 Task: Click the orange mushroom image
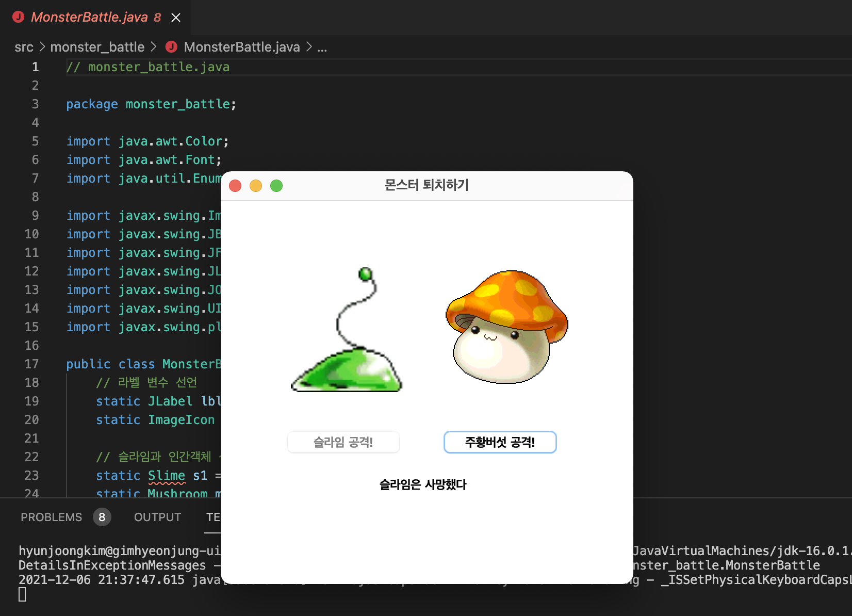point(507,327)
